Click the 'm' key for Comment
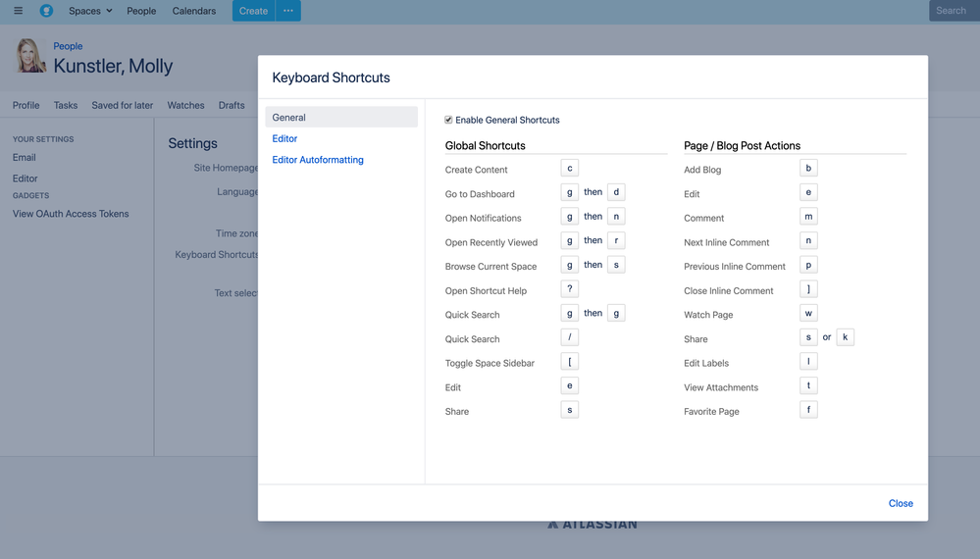 [808, 216]
